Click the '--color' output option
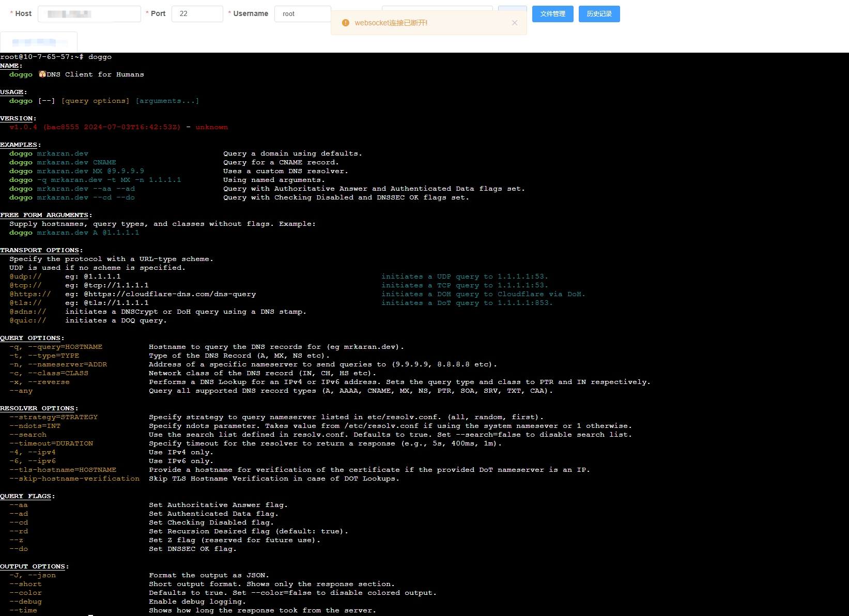Screen dimensions: 849x616 pyautogui.click(x=25, y=593)
